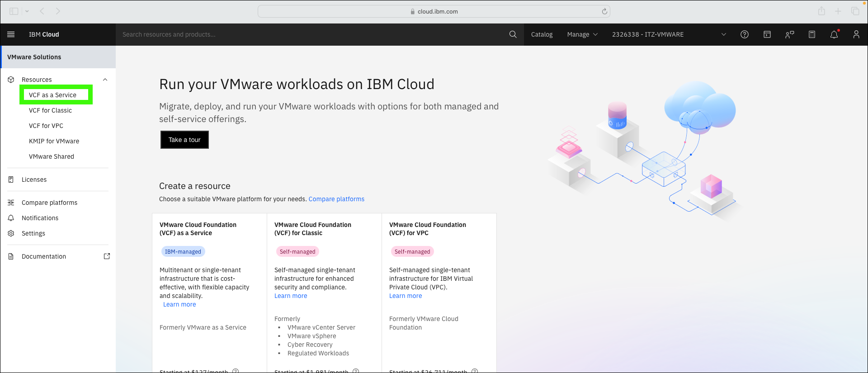Open the IBM Cloud hamburger navigation menu

pyautogui.click(x=11, y=34)
